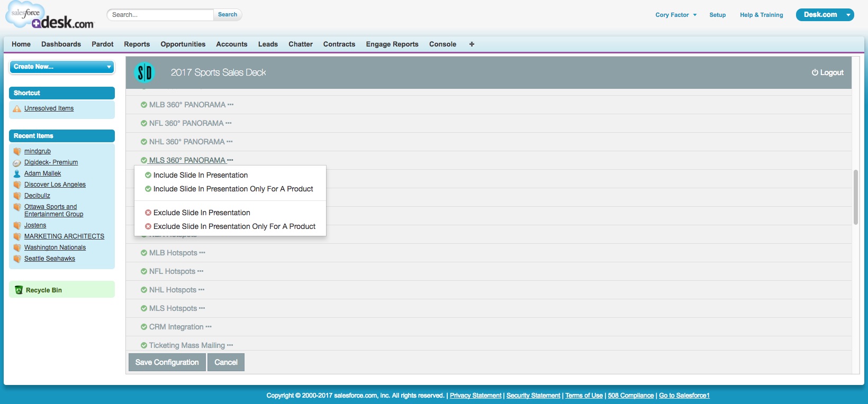This screenshot has width=868, height=404.
Task: Toggle the green check on CRM Integration
Action: [144, 327]
